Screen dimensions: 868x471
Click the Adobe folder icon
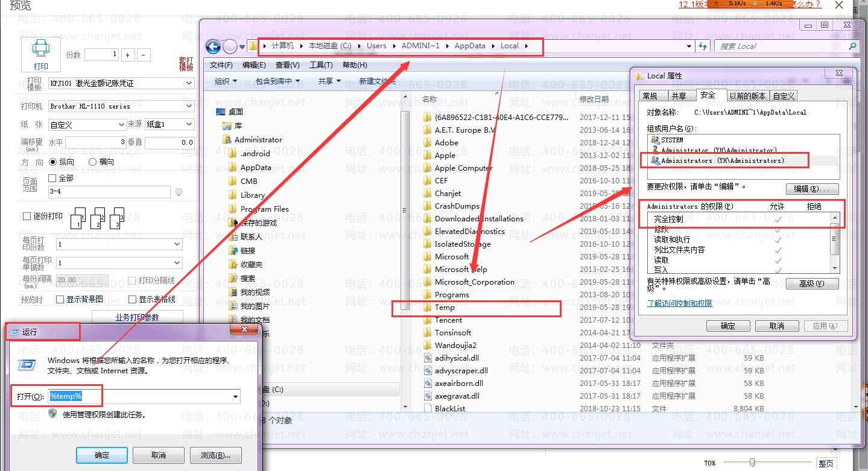427,143
